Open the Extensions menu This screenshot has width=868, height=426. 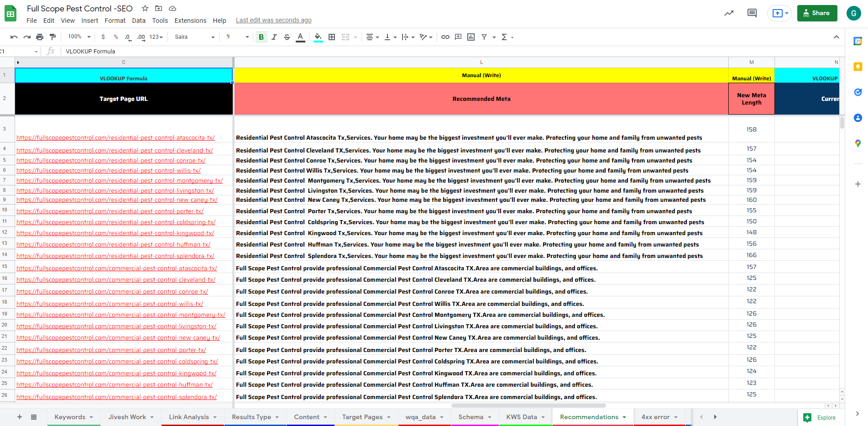pos(190,21)
